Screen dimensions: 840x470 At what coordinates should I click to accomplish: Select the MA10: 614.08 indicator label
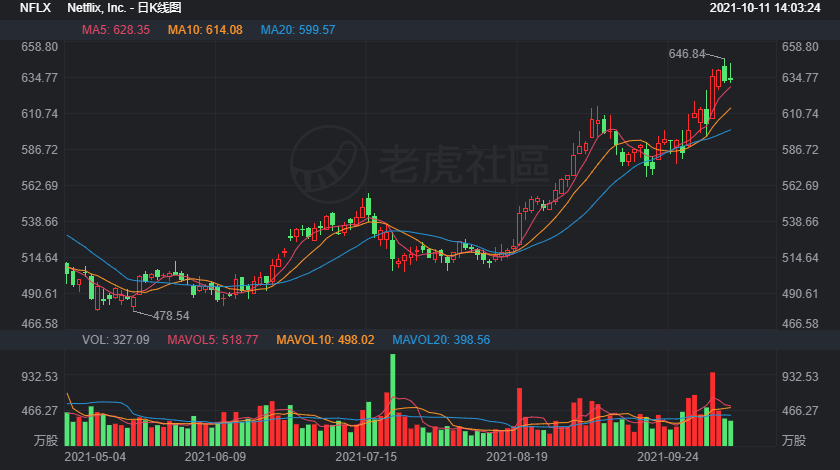click(205, 30)
